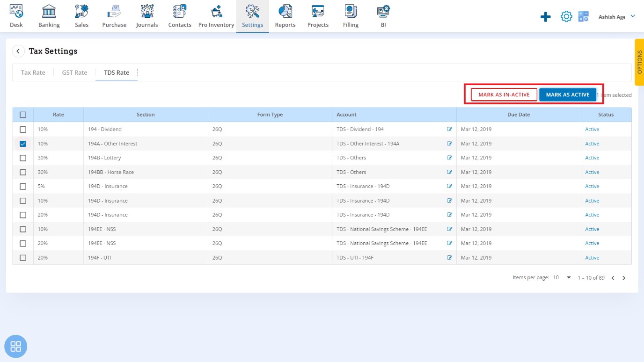Click the Mark As In-Active button
644x362 pixels.
pyautogui.click(x=504, y=94)
